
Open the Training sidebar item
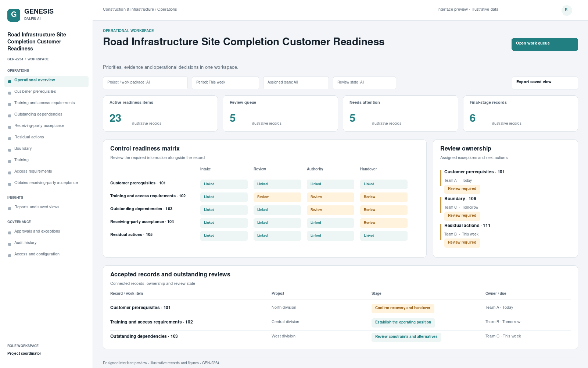(46, 160)
